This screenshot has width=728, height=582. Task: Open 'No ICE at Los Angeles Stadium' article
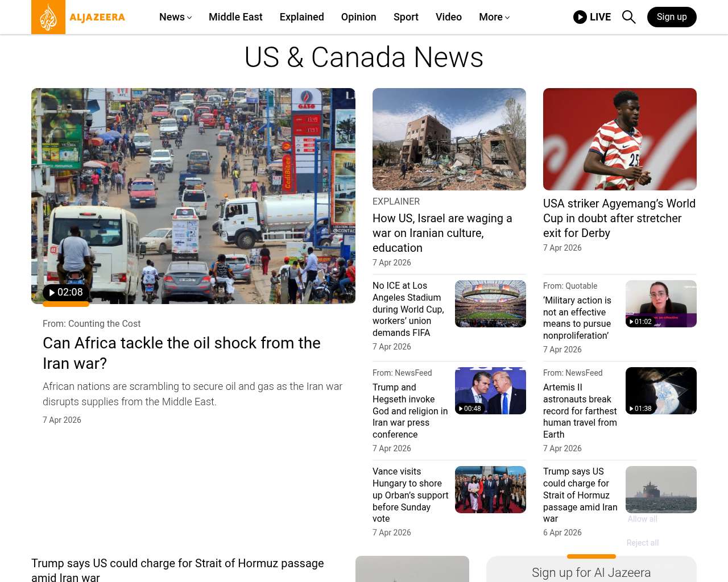[408, 309]
